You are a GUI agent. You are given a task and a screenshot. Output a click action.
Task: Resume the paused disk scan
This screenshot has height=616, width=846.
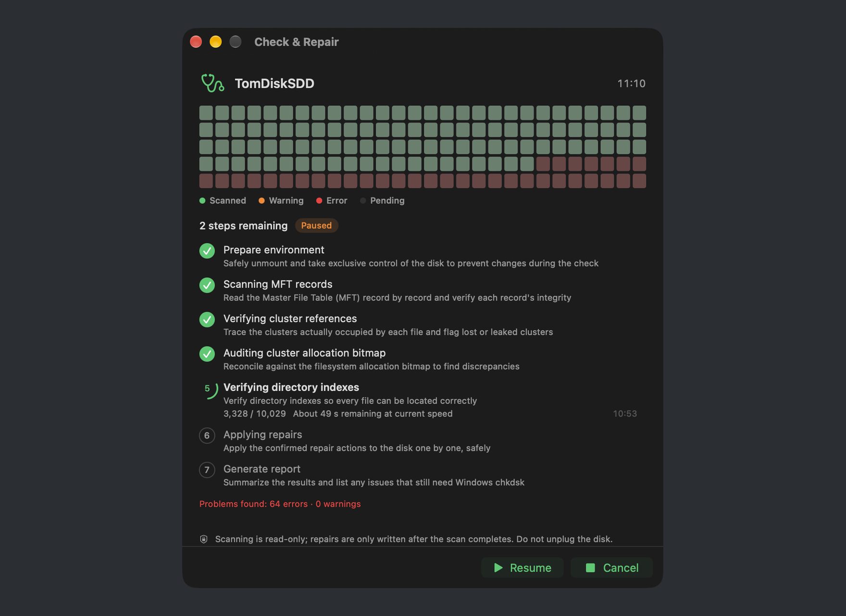point(523,568)
